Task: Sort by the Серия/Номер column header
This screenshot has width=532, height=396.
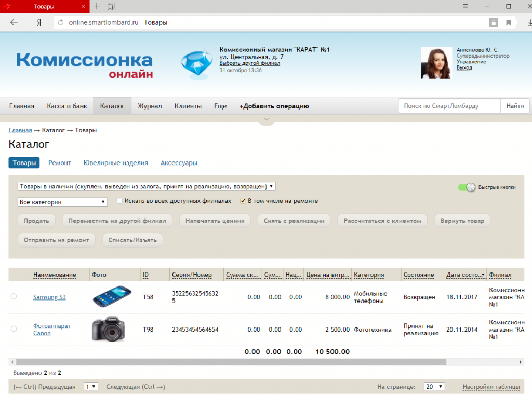Action: pyautogui.click(x=192, y=275)
